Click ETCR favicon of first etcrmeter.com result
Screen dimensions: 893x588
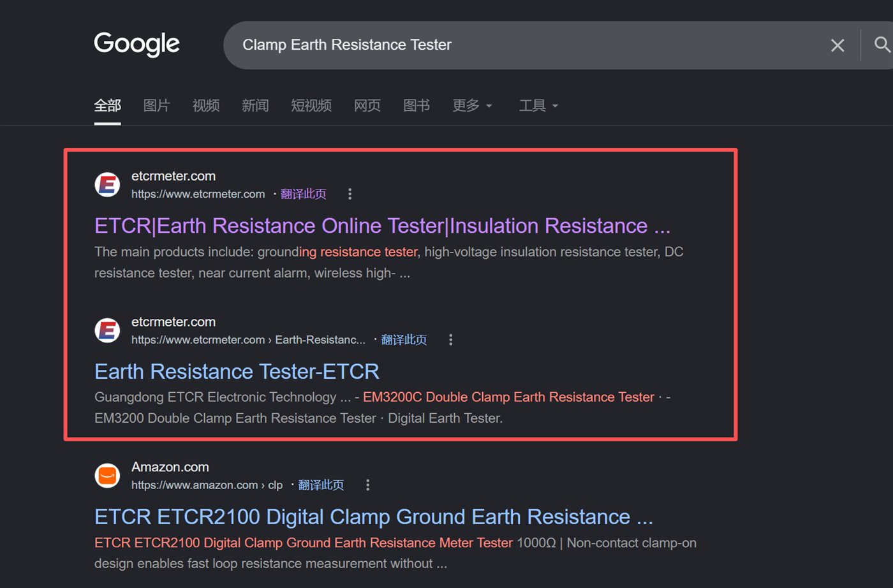tap(107, 185)
